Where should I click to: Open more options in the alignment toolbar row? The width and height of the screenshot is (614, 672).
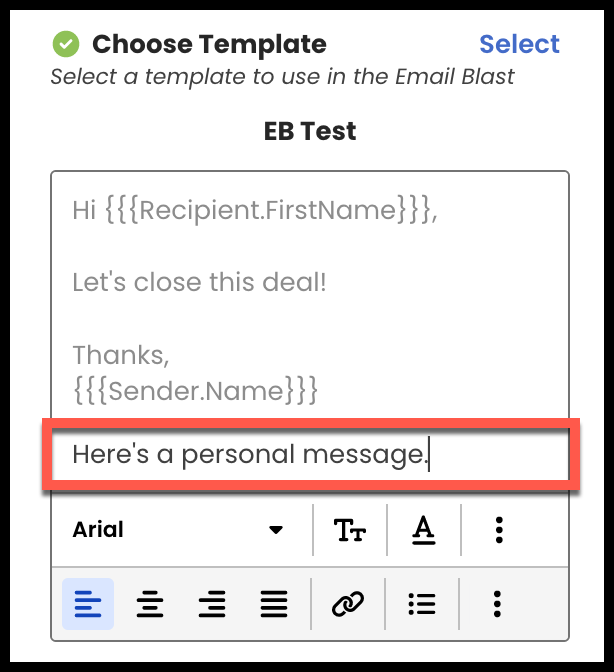[497, 604]
